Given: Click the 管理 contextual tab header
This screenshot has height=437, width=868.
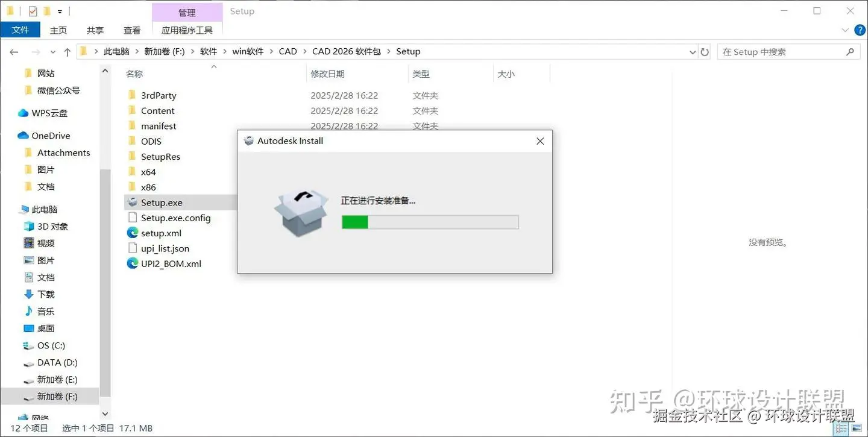Looking at the screenshot, I should (x=187, y=12).
